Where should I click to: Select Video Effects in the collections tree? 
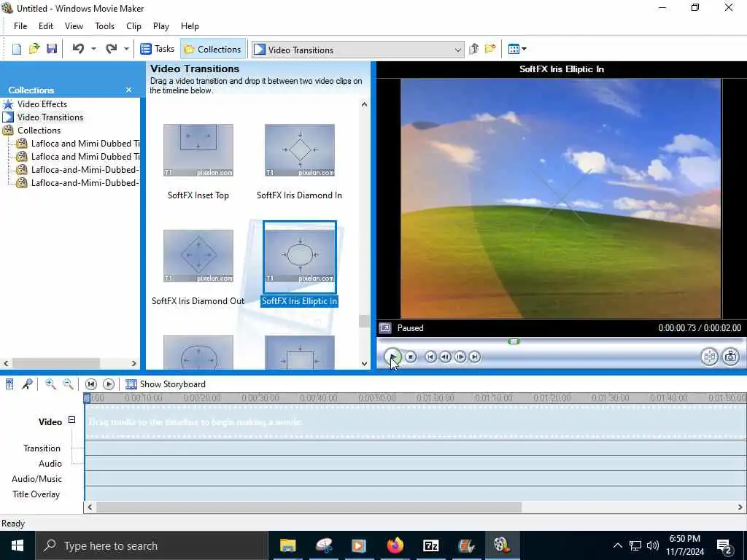pos(42,104)
